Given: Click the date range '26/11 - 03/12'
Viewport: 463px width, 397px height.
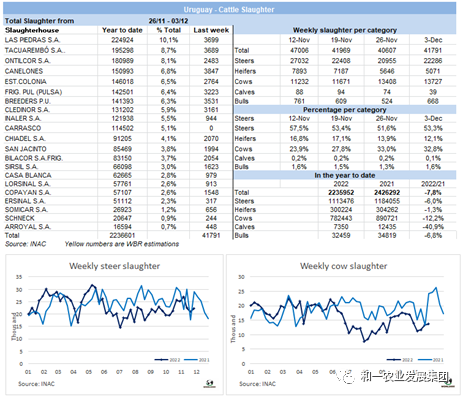Looking at the screenshot, I should (x=168, y=21).
